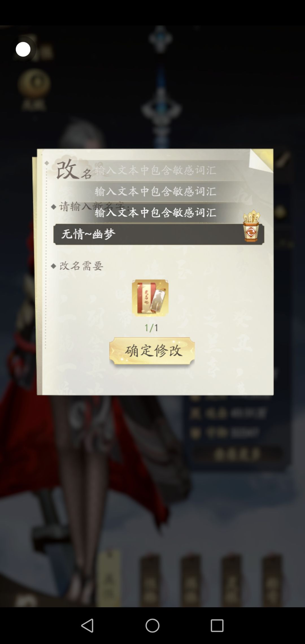Tap the white floating assistive dot

coord(23,49)
